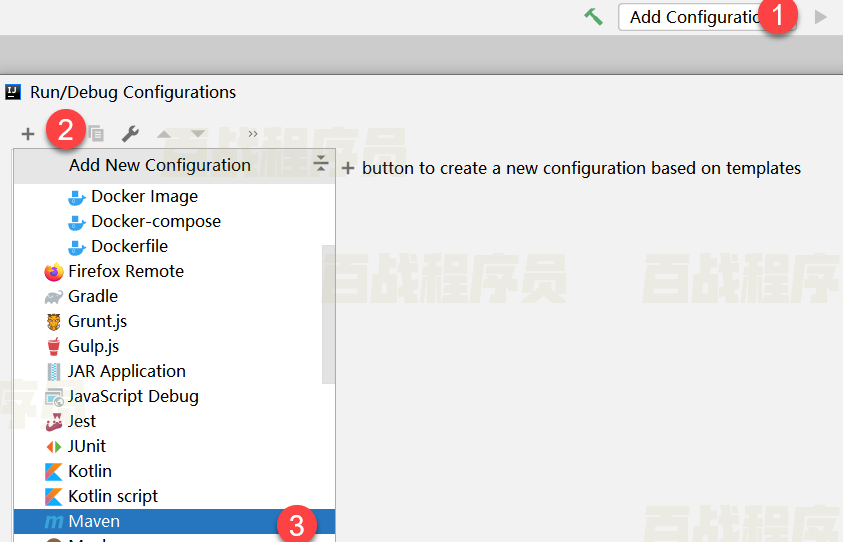Click the Docker-compose whale icon
Screen dimensions: 843x542
pos(76,222)
